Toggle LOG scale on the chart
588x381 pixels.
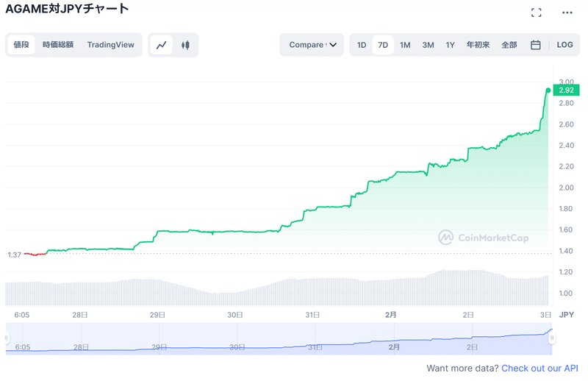[564, 45]
